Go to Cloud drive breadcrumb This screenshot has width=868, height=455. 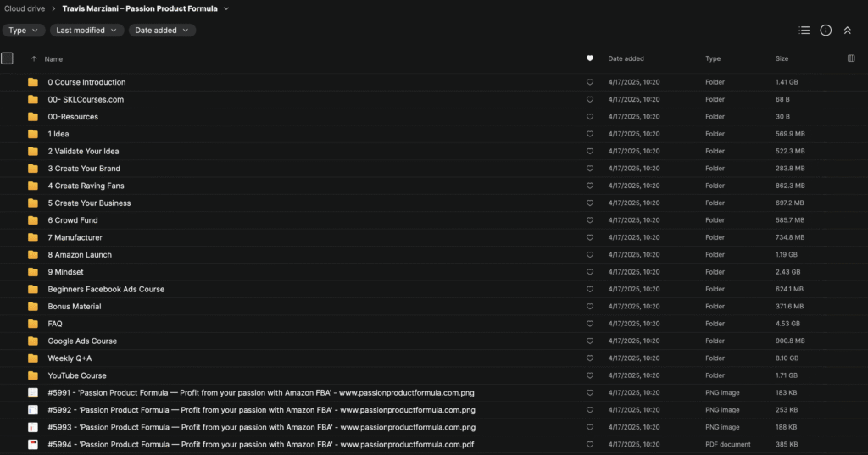pos(25,9)
